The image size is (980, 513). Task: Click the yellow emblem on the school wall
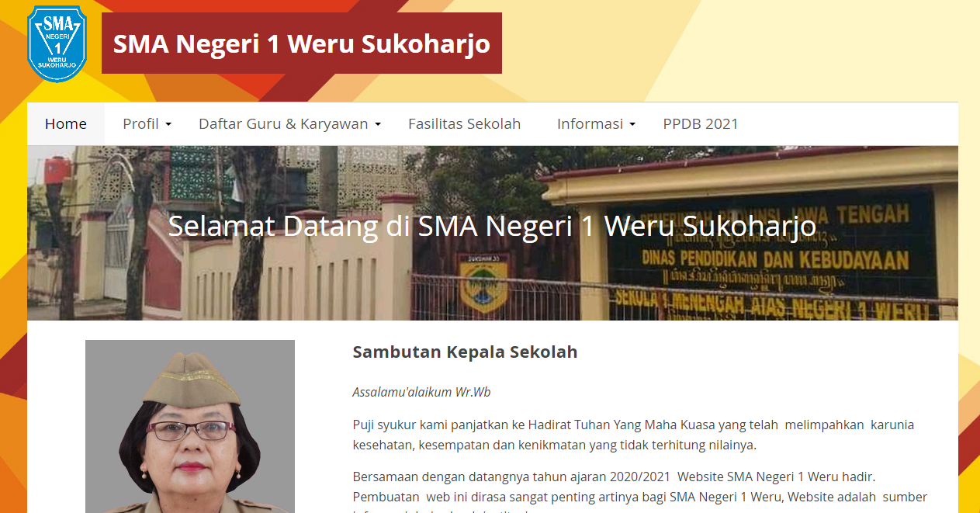[483, 284]
